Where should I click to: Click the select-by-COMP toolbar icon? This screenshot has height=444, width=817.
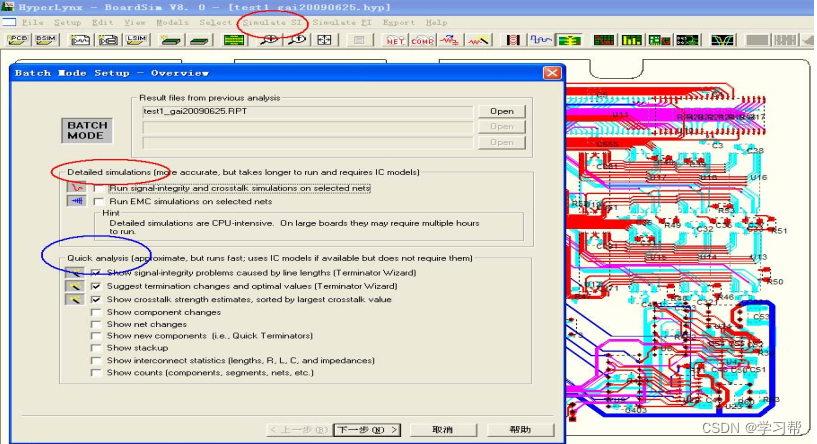click(x=422, y=40)
